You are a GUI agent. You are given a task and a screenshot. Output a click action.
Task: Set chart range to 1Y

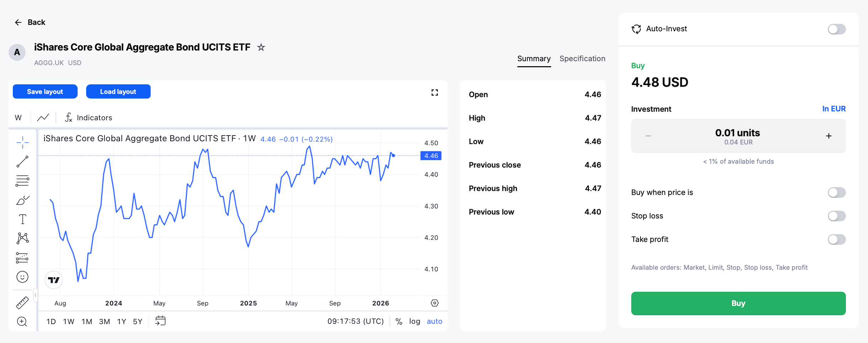tap(122, 322)
